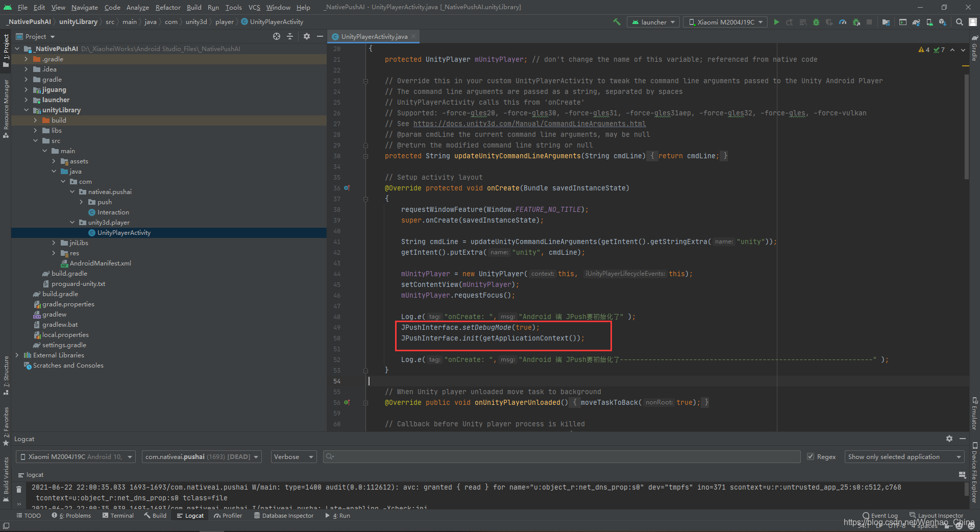The width and height of the screenshot is (980, 532).
Task: Expand External Libraries node
Action: click(17, 355)
